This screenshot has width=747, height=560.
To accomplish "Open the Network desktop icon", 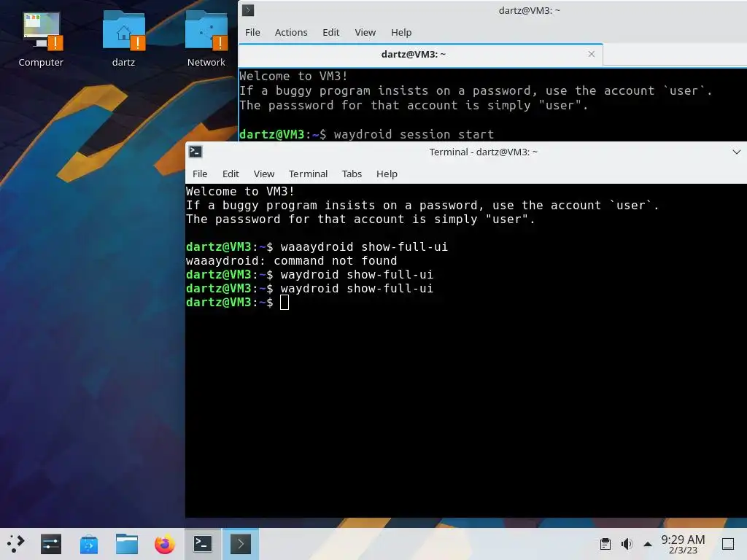I will click(206, 39).
